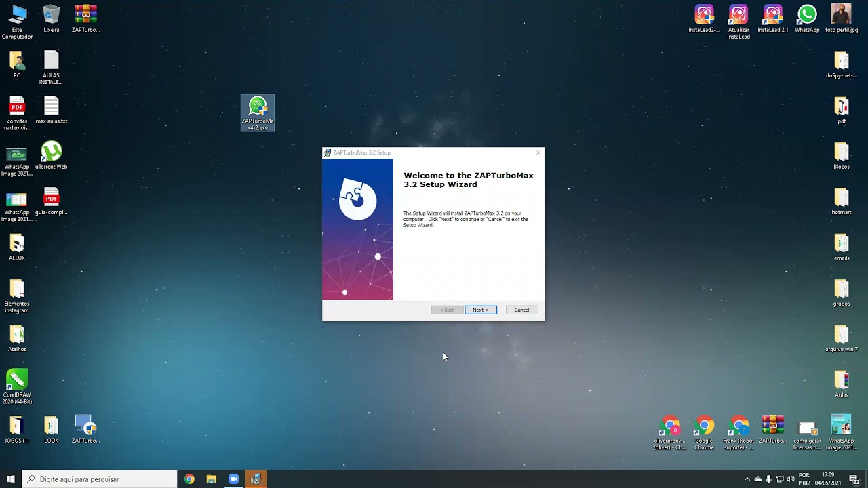Click the microphone tray icon

pyautogui.click(x=769, y=479)
